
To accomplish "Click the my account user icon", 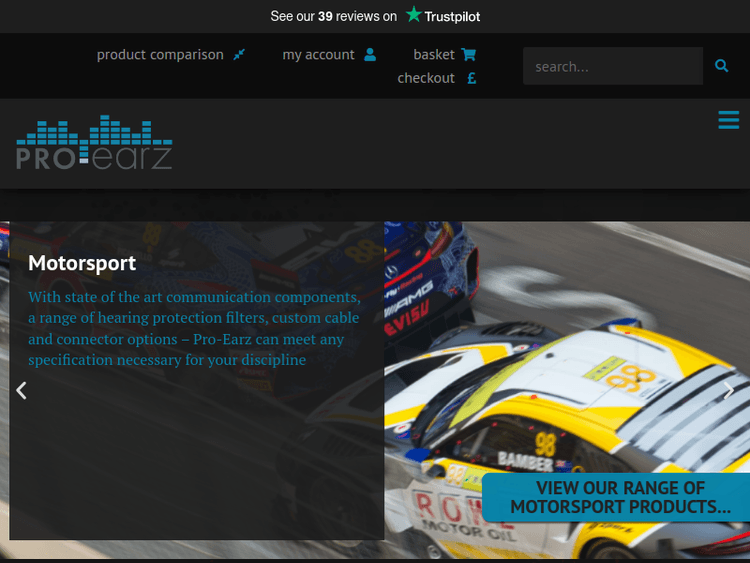I will [x=370, y=55].
